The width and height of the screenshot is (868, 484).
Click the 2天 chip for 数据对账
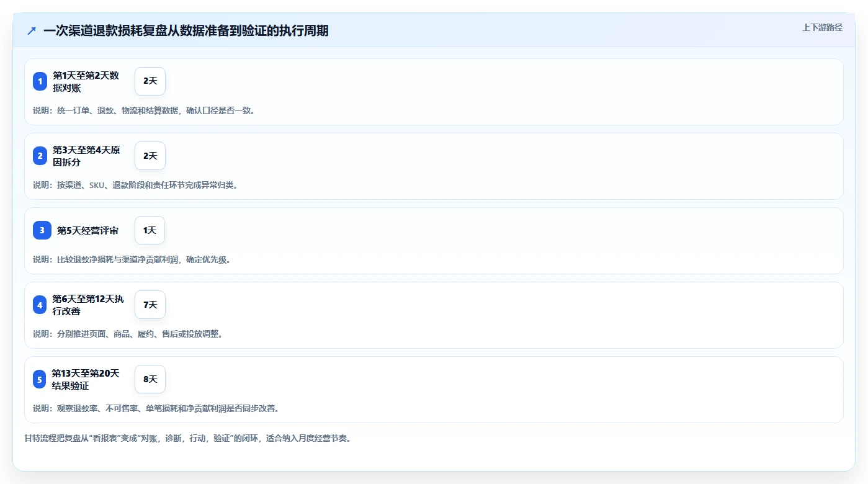coord(150,81)
